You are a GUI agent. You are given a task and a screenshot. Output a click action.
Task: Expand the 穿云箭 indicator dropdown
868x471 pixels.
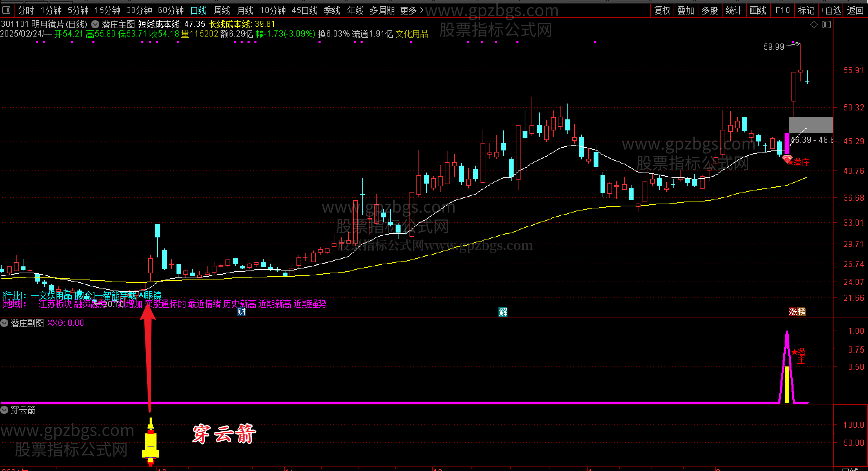tap(4, 410)
